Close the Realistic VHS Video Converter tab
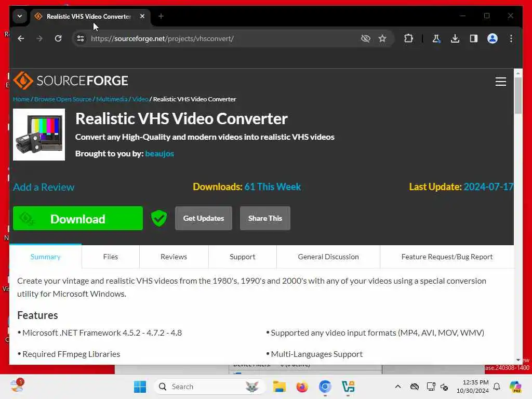 (x=142, y=16)
